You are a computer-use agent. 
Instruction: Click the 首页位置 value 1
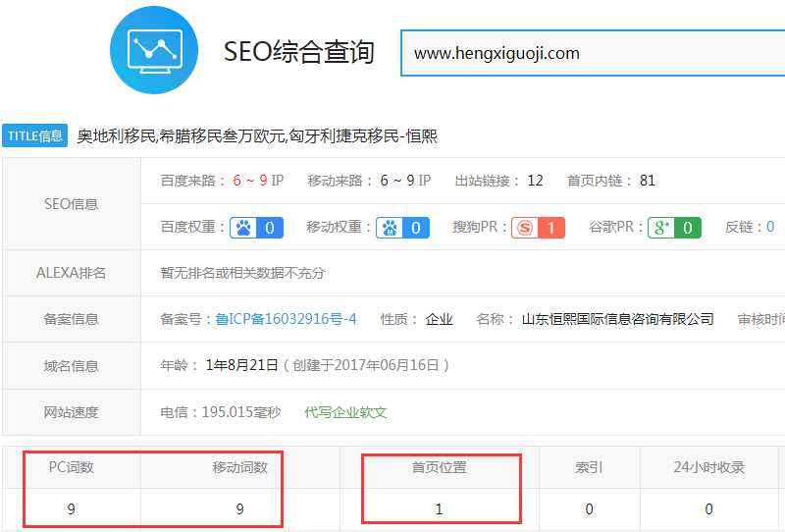439,509
